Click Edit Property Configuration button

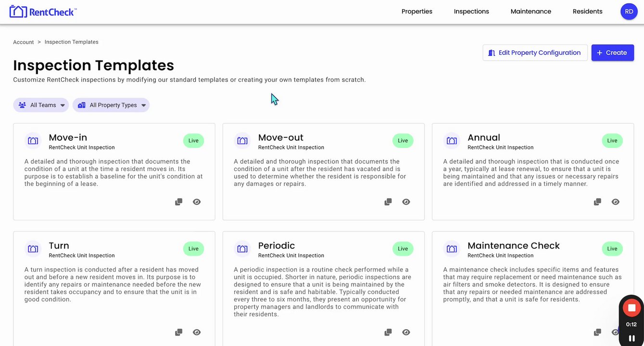point(535,53)
